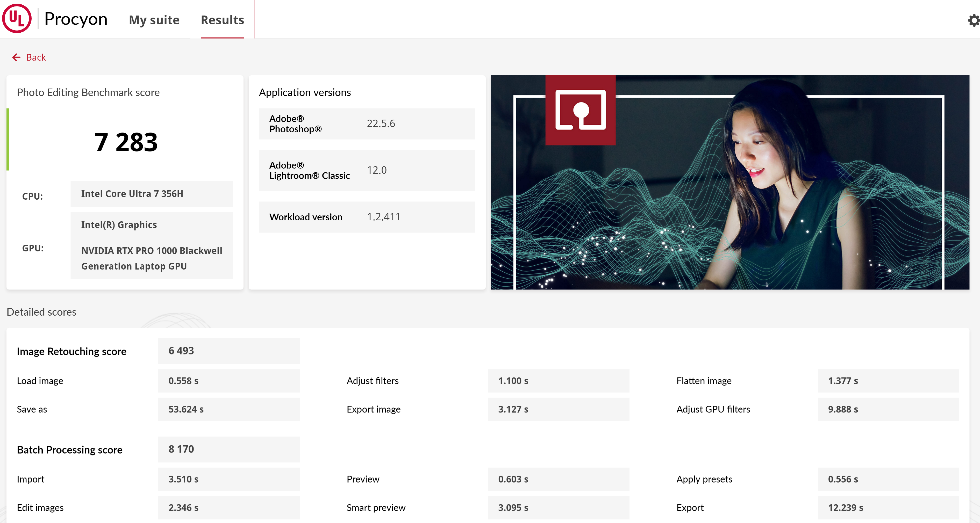The height and width of the screenshot is (523, 980).
Task: Click the Export value 12.239 s
Action: pos(888,508)
